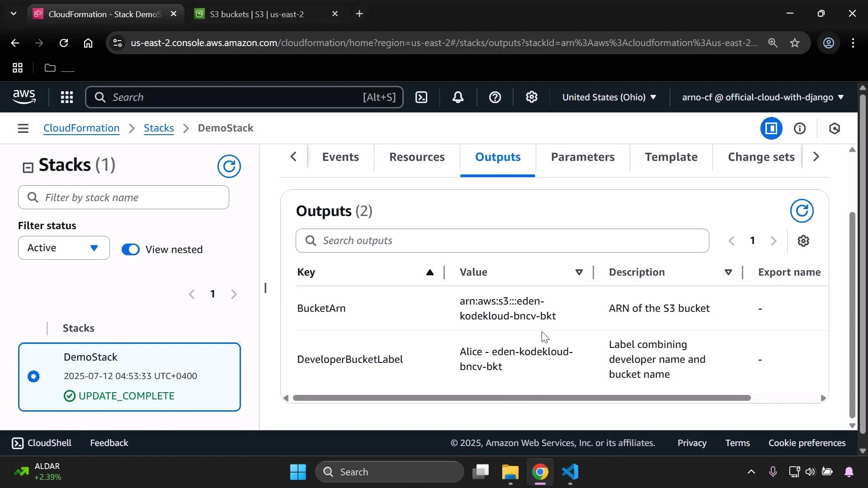Open the Template tab

pyautogui.click(x=671, y=157)
